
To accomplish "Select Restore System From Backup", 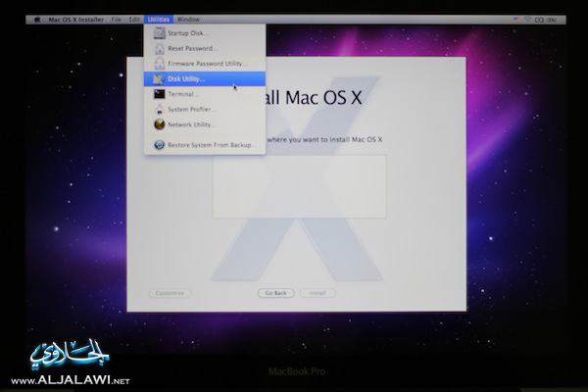I will [x=205, y=145].
